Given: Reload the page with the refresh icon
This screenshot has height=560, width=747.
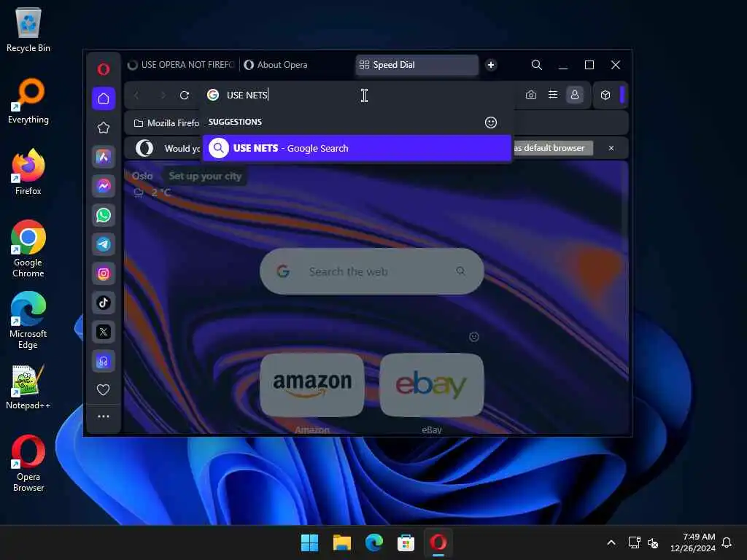Looking at the screenshot, I should (x=185, y=96).
